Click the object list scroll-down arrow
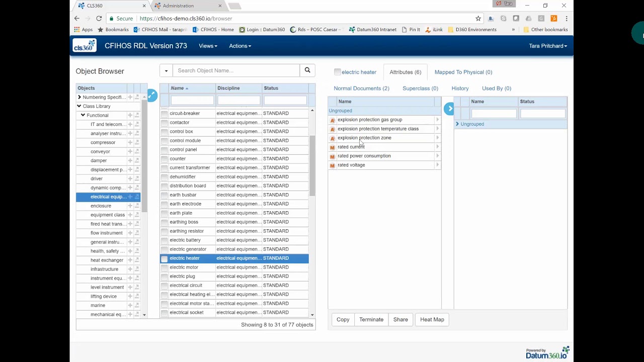This screenshot has height=362, width=644. tap(312, 315)
